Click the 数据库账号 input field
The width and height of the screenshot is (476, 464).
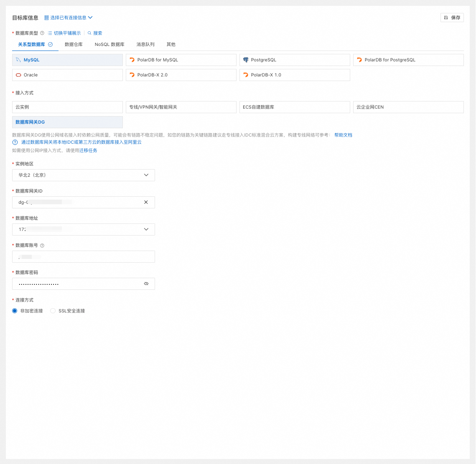click(x=84, y=257)
